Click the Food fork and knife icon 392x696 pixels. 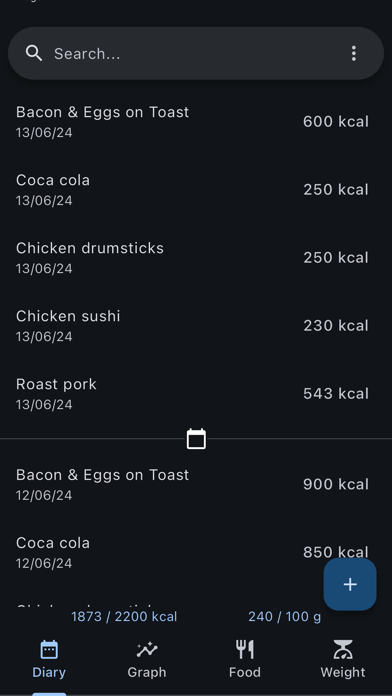[245, 649]
